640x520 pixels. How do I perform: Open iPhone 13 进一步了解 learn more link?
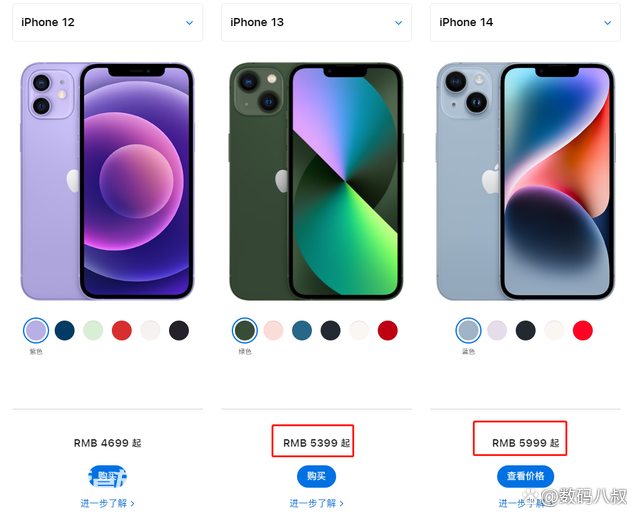click(x=316, y=503)
